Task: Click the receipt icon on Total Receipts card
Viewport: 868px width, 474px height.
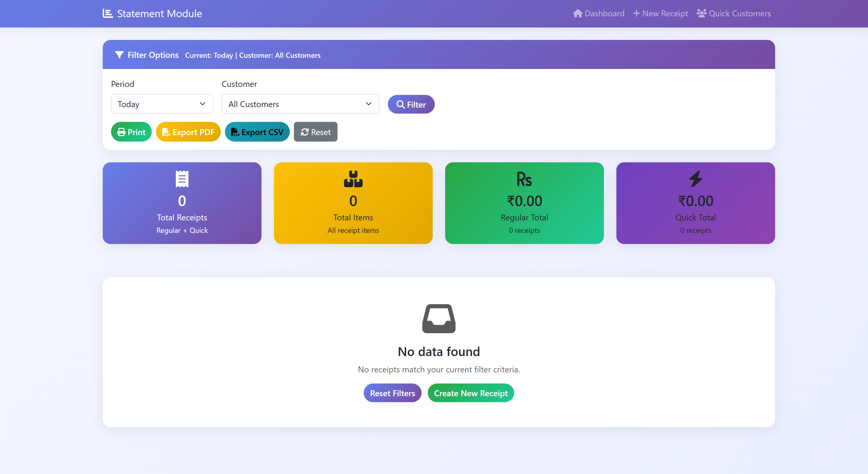Action: pyautogui.click(x=182, y=179)
